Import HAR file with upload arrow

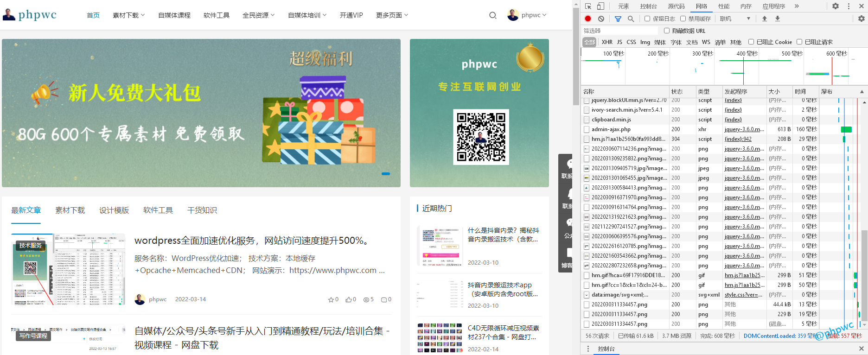pos(765,19)
